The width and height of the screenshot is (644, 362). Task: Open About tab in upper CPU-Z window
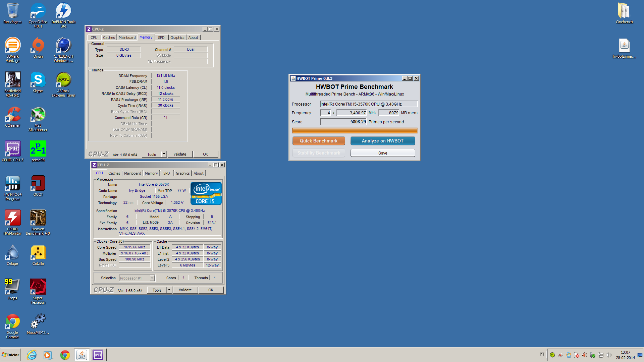coord(193,38)
